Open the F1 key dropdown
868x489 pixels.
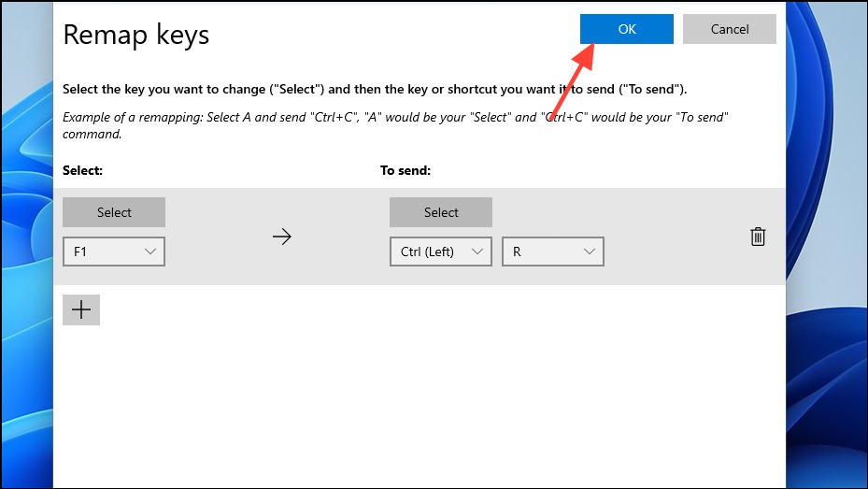coord(114,252)
